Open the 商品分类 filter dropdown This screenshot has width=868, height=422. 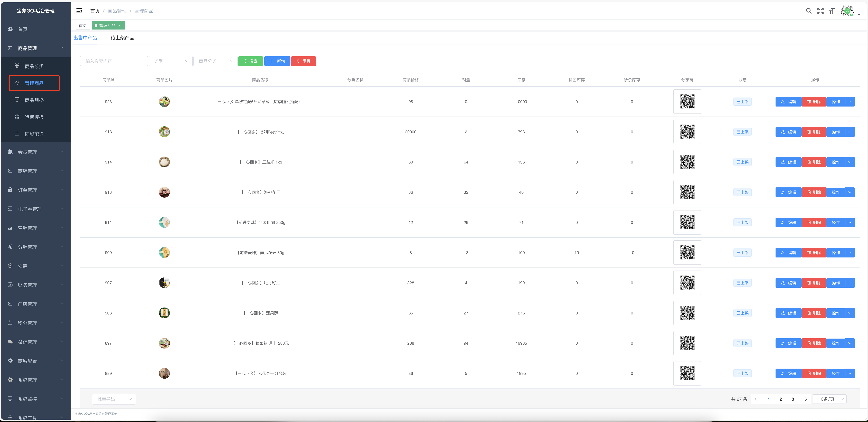pos(215,61)
